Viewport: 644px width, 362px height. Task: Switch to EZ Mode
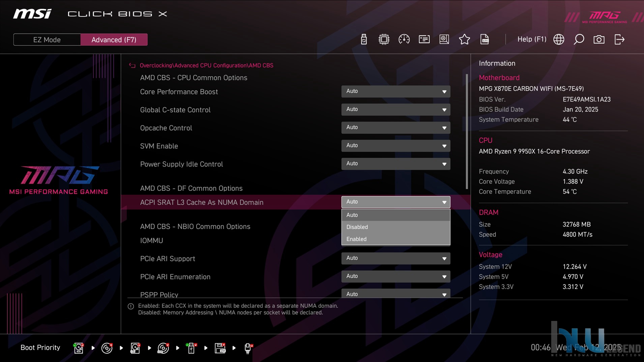47,40
